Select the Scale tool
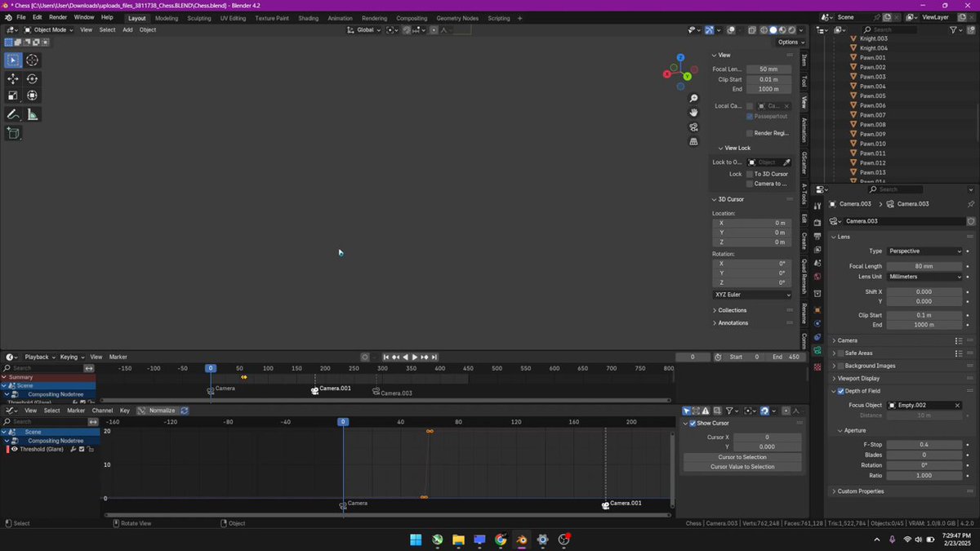 click(13, 96)
